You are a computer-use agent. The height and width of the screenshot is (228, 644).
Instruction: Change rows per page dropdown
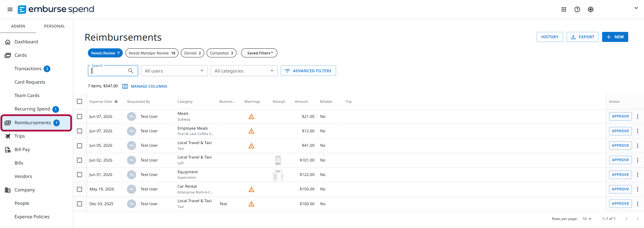click(x=587, y=219)
